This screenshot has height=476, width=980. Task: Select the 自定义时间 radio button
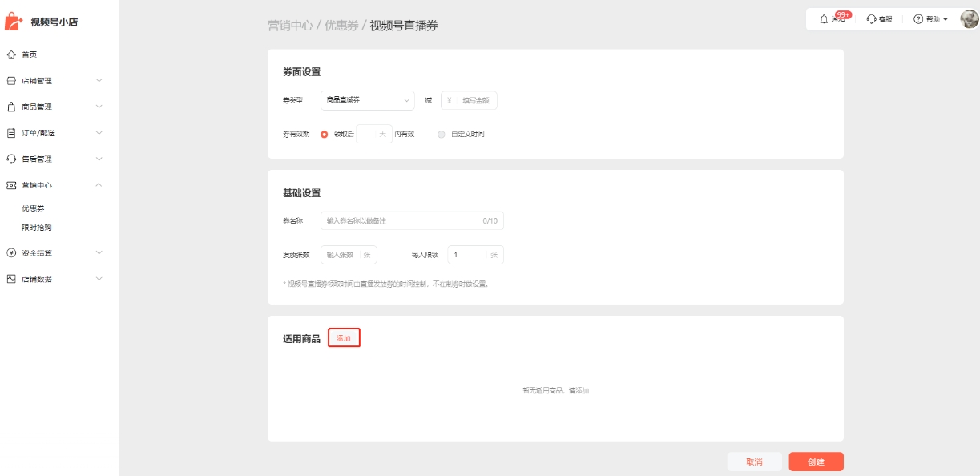pyautogui.click(x=442, y=134)
